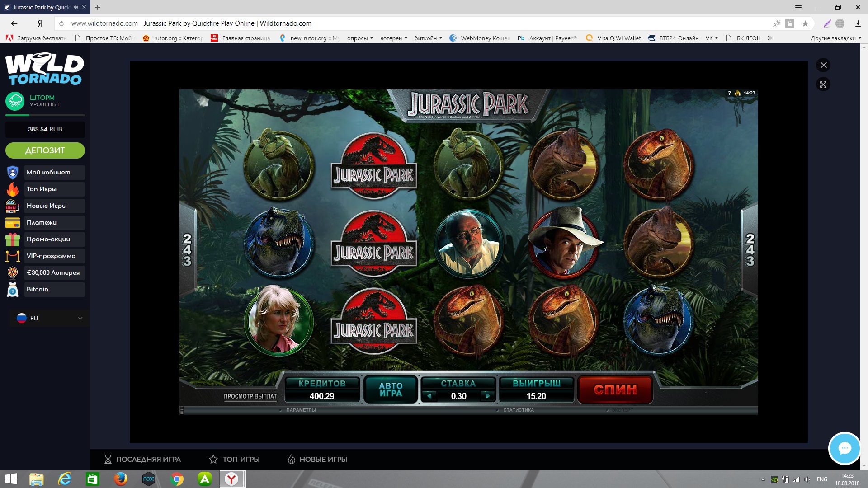Open the live chat bubble
The width and height of the screenshot is (868, 488).
844,448
